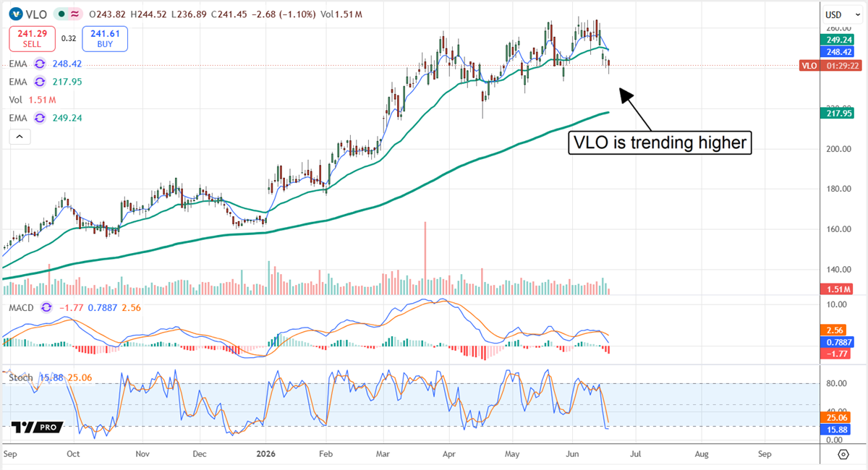The image size is (868, 470).
Task: Click the pink approximately-equal data icon
Action: point(75,14)
